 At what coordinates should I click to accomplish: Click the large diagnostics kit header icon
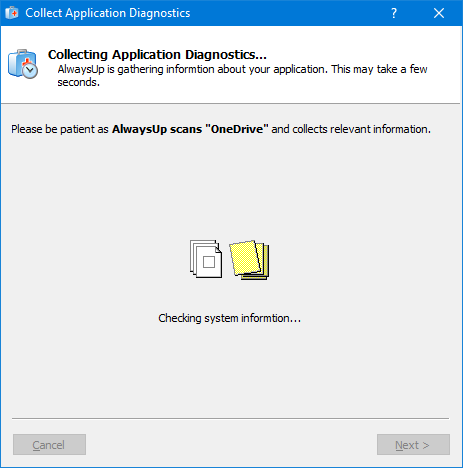coord(23,64)
